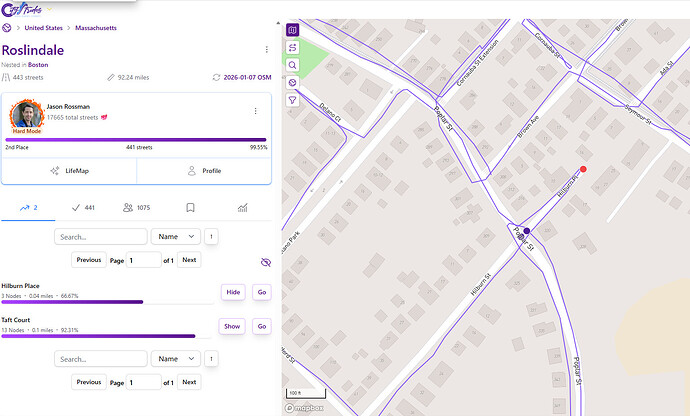The width and height of the screenshot is (690, 416).
Task: Open Jason Rossman card options menu
Action: point(255,111)
